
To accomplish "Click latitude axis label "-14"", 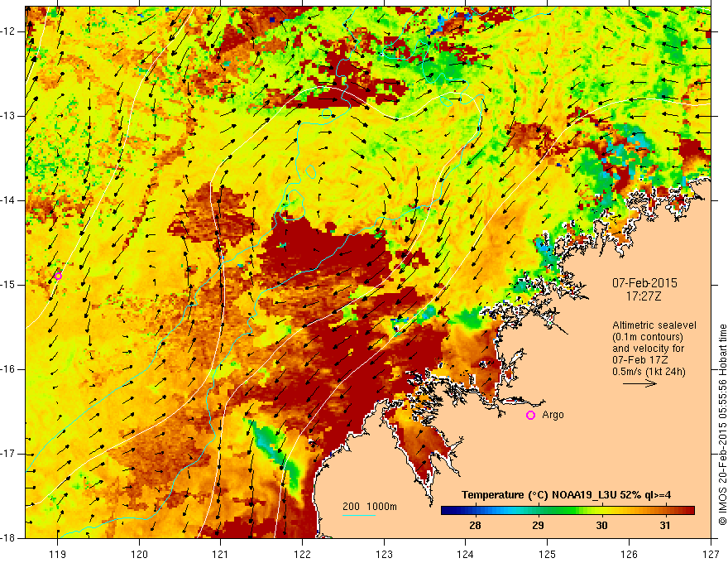I will point(9,200).
